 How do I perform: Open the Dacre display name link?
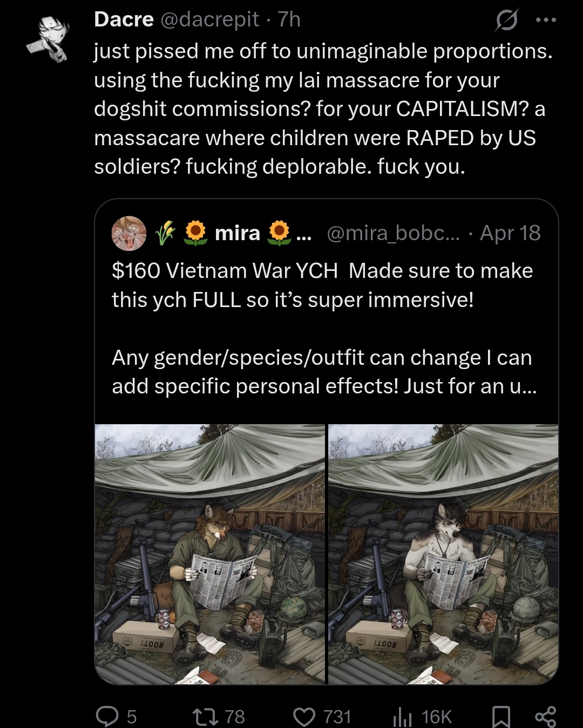point(124,19)
